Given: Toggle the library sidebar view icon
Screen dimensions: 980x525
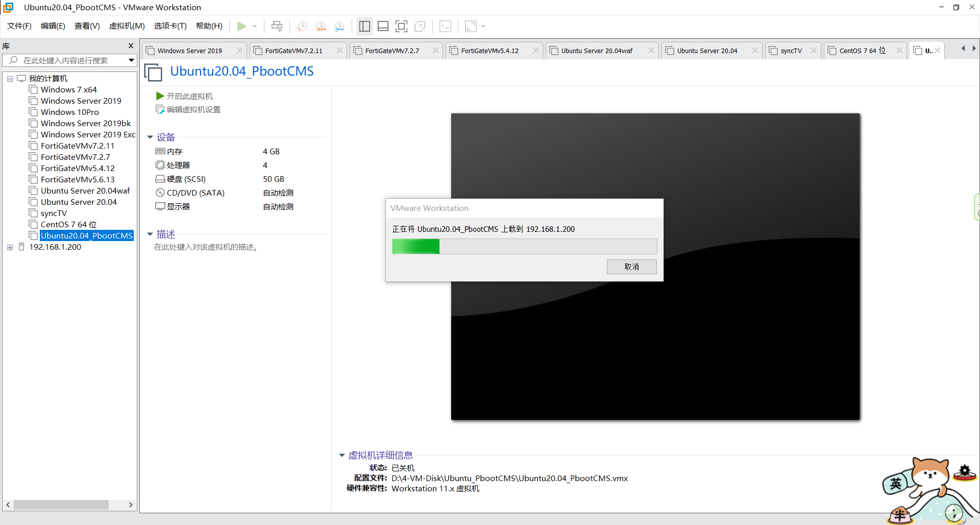Looking at the screenshot, I should (364, 26).
